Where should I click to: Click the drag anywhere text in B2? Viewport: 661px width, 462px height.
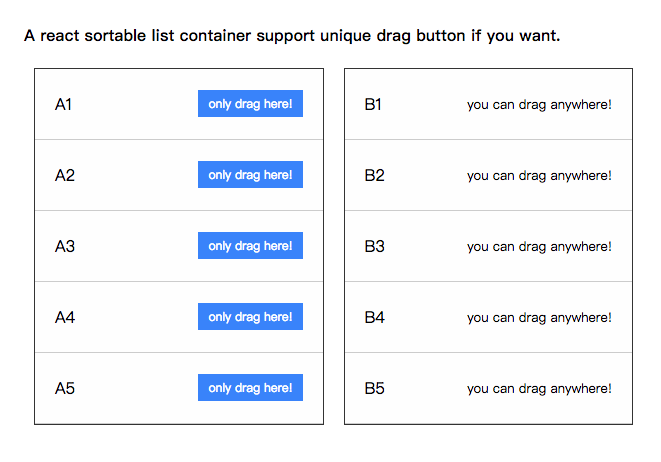(x=539, y=175)
